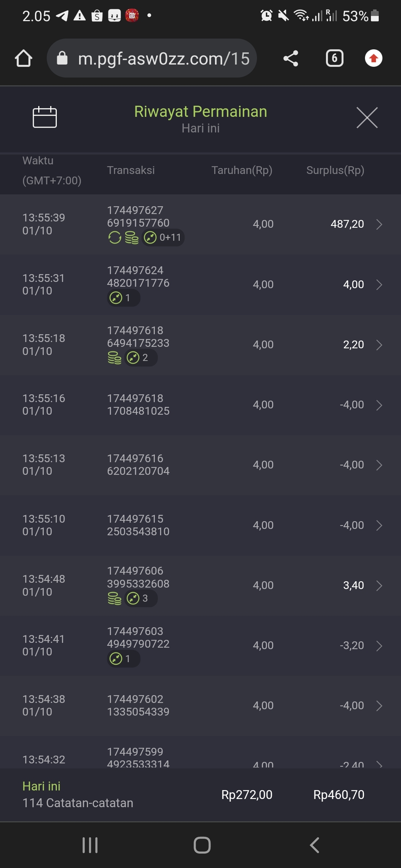Tap the spin badge numbered 3
Image resolution: width=401 pixels, height=868 pixels.
click(141, 598)
